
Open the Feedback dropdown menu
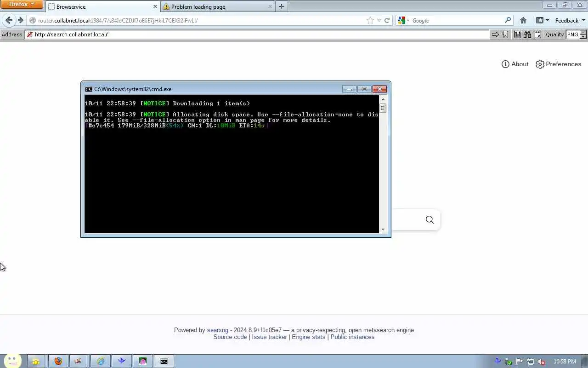click(570, 20)
